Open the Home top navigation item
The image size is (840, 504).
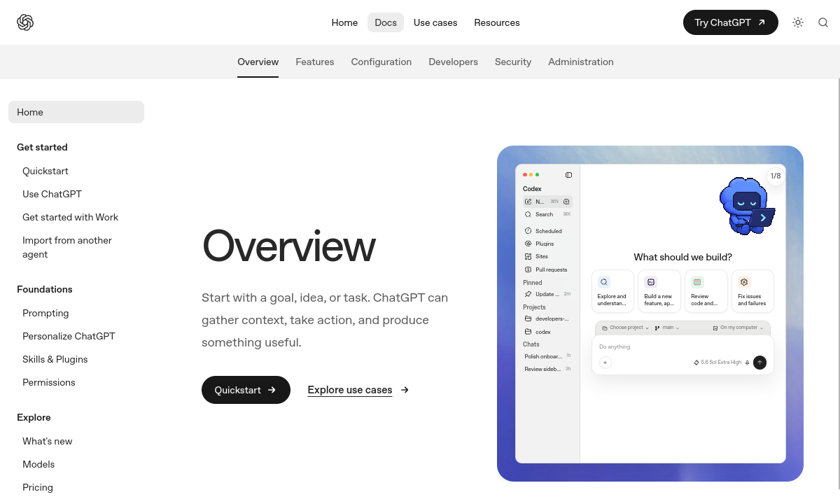tap(344, 22)
